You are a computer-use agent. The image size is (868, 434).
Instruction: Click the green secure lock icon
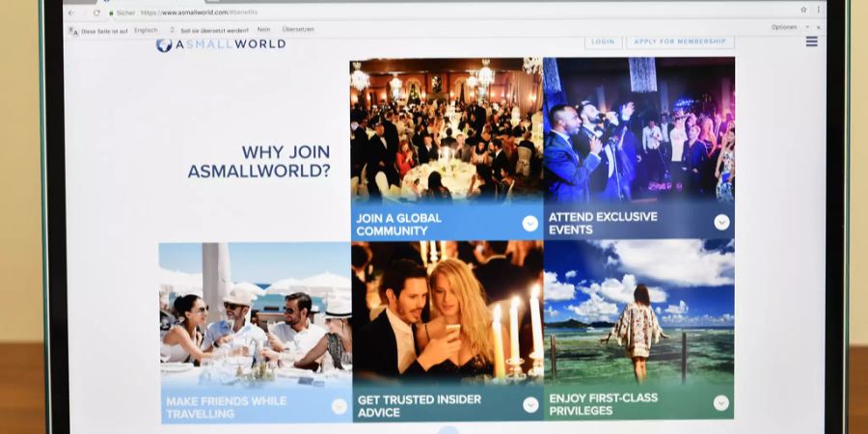tap(111, 13)
